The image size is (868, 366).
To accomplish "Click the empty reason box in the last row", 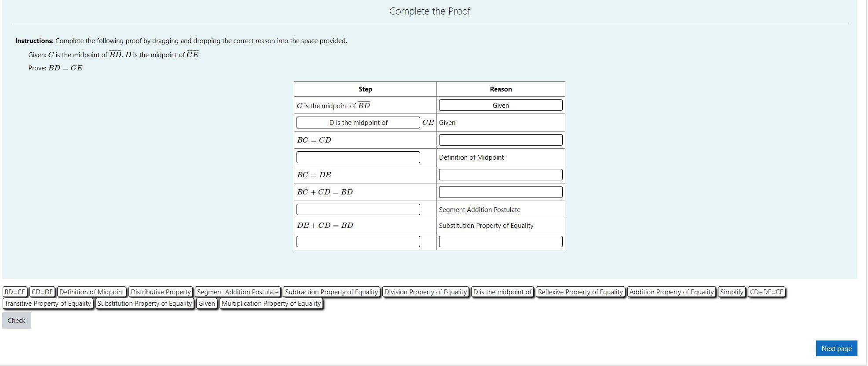I will click(x=501, y=242).
